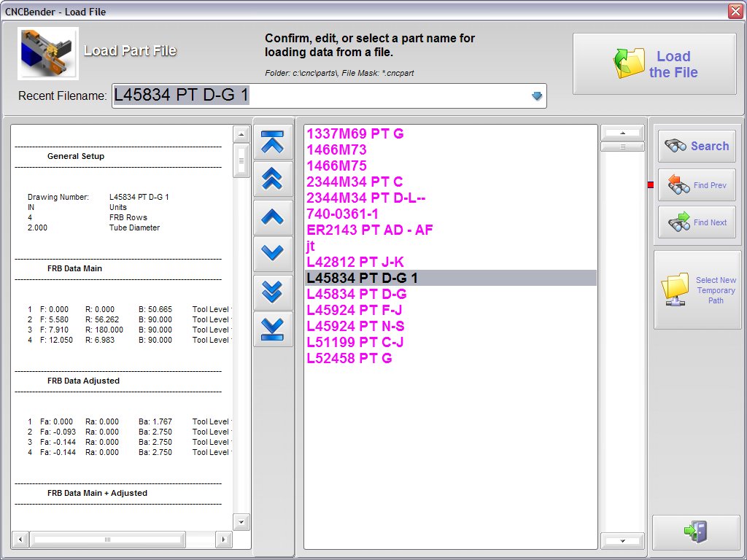Click the file list's scroll up arrow
Image resolution: width=747 pixels, height=560 pixels.
(622, 132)
